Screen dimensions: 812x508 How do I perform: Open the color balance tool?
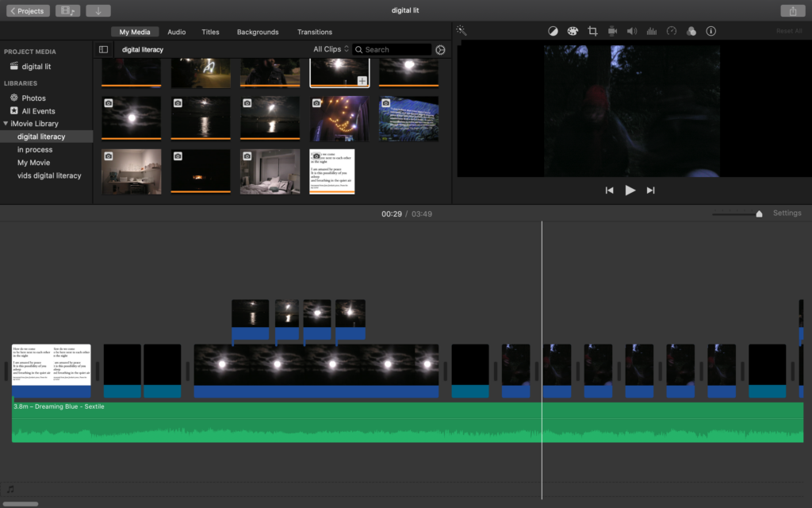(553, 31)
